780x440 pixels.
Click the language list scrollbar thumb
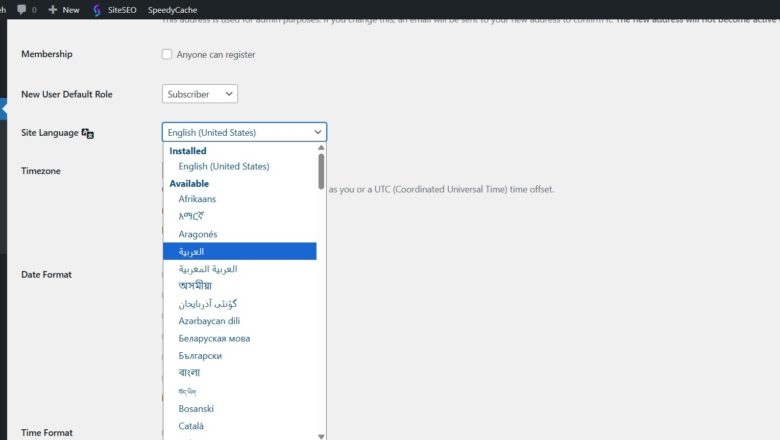321,171
